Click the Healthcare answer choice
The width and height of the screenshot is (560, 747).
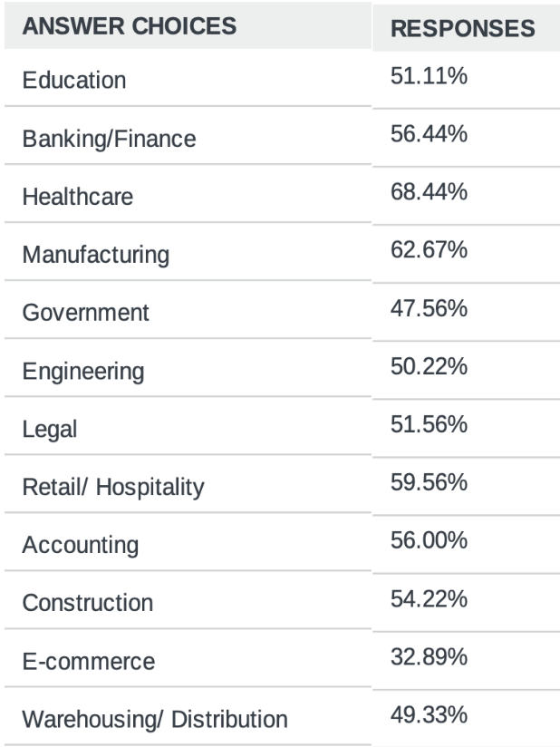pyautogui.click(x=77, y=197)
